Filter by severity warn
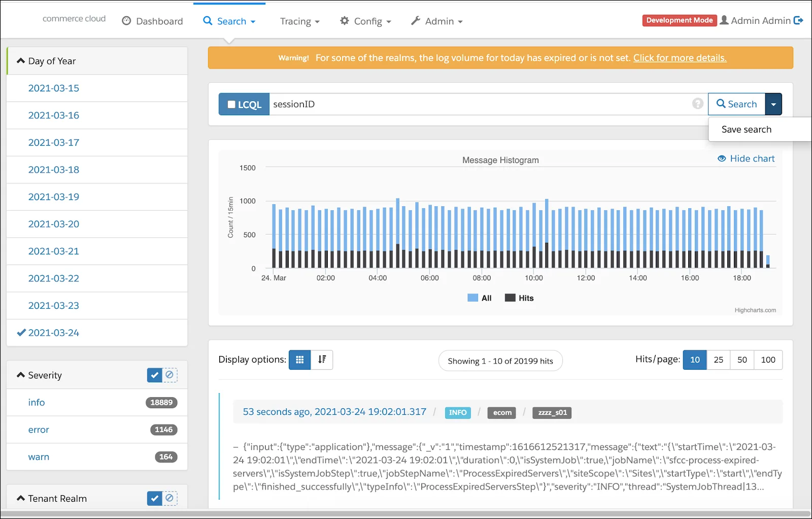The image size is (812, 519). point(39,457)
